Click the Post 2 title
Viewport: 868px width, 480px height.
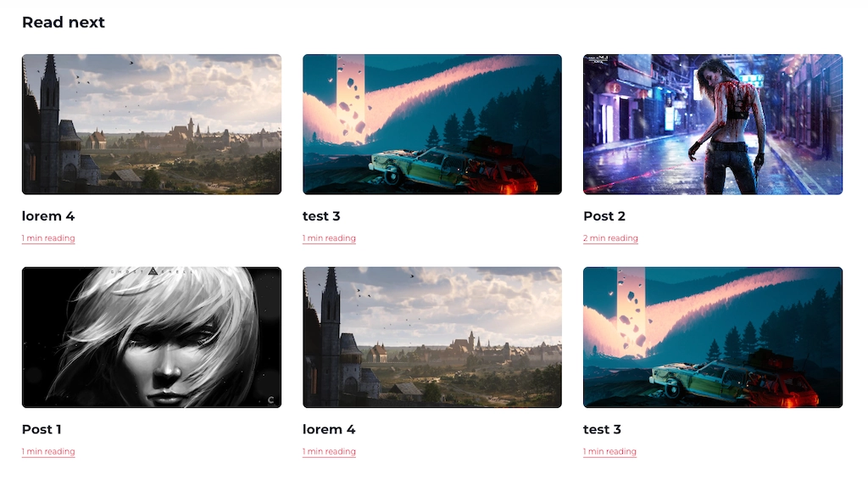point(604,216)
